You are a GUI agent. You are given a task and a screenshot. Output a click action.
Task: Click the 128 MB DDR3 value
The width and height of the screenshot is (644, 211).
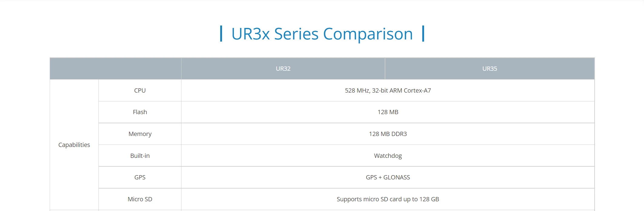click(388, 134)
